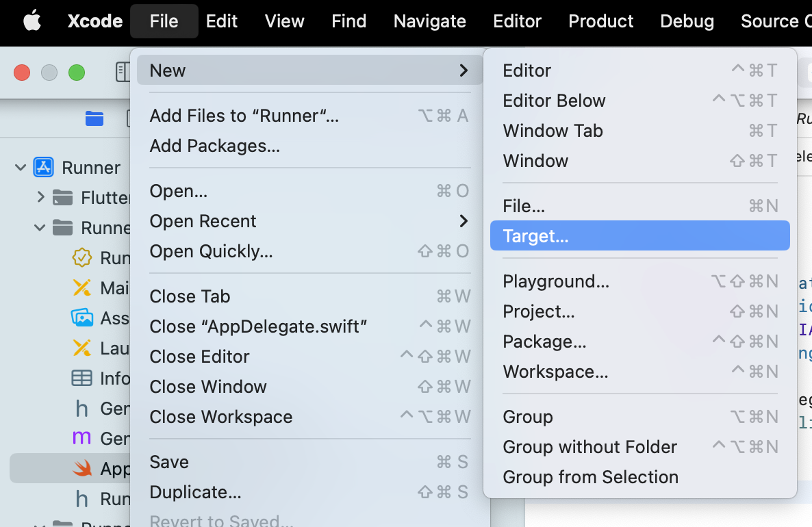Choose Add Packages... from the File menu

tap(213, 146)
